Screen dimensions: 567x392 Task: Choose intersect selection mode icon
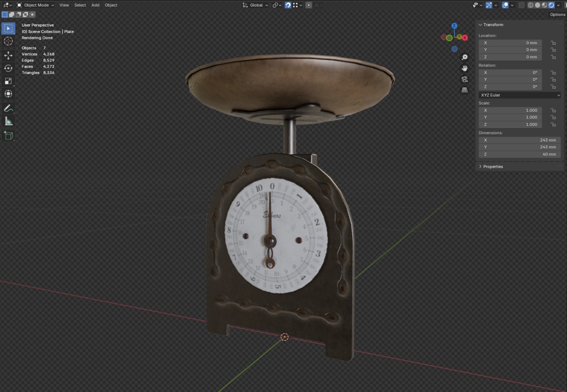tap(32, 14)
